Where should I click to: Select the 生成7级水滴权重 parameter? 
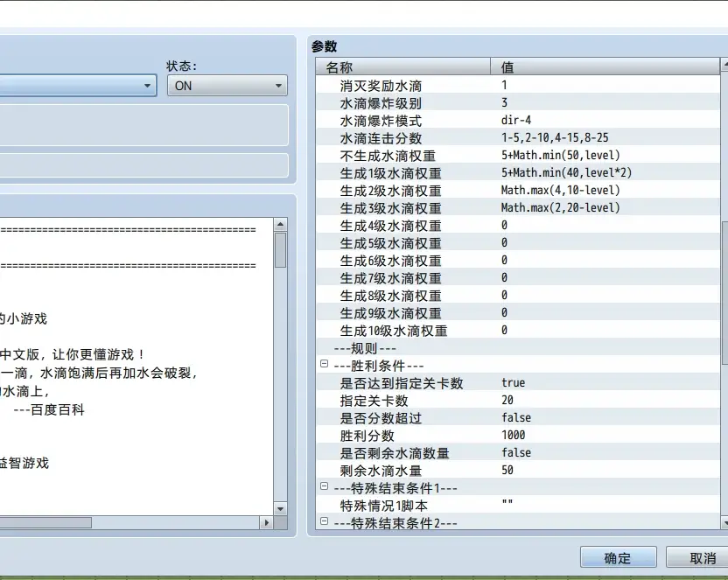(x=390, y=278)
